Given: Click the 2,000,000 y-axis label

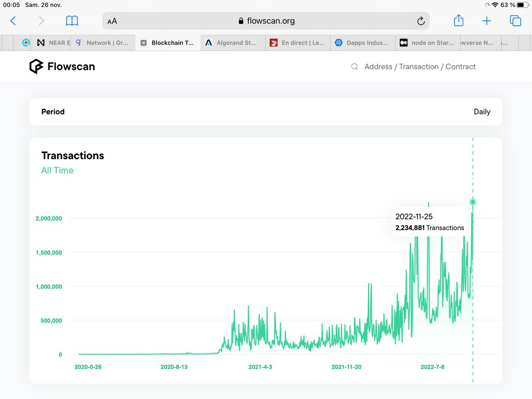Looking at the screenshot, I should click(49, 218).
